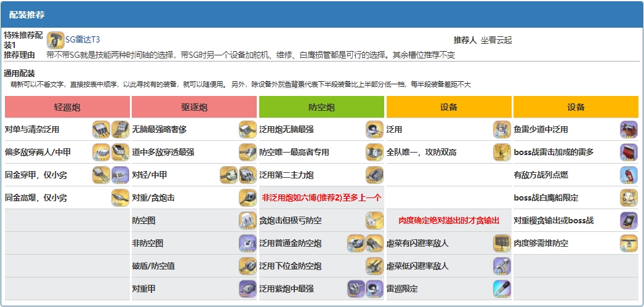The width and height of the screenshot is (644, 307).
Task: Select the 肉度够需堆防空 row label
Action: (x=541, y=244)
